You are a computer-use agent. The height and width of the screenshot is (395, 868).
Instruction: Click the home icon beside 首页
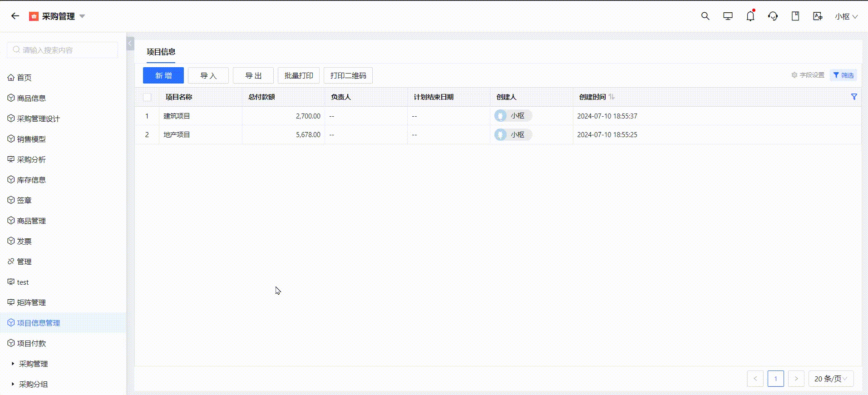coord(11,77)
